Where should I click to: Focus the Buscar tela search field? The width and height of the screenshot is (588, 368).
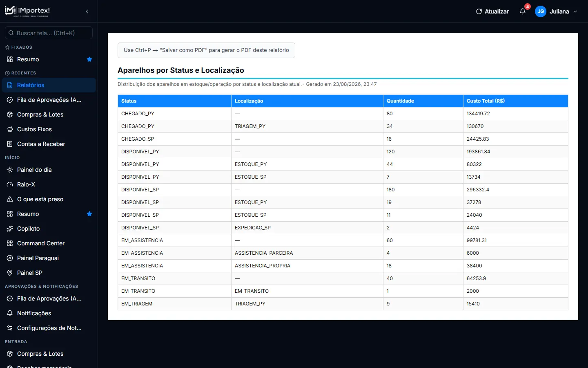[x=49, y=33]
